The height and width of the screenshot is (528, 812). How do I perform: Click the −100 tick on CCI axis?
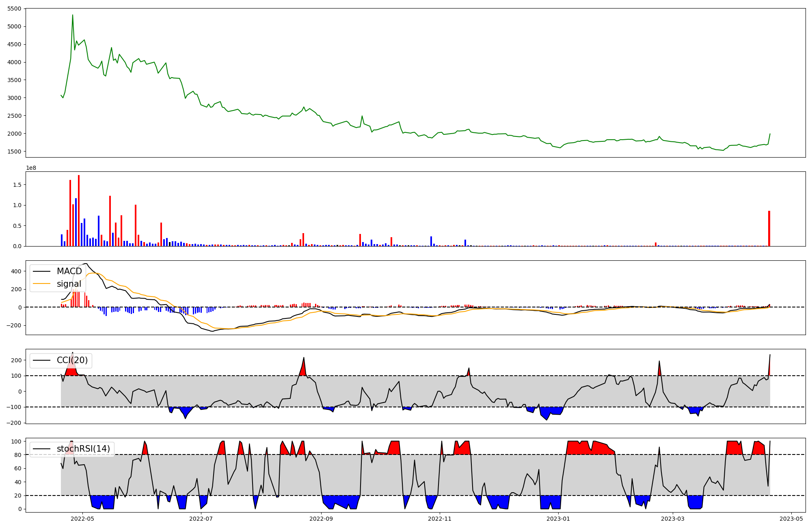point(14,407)
